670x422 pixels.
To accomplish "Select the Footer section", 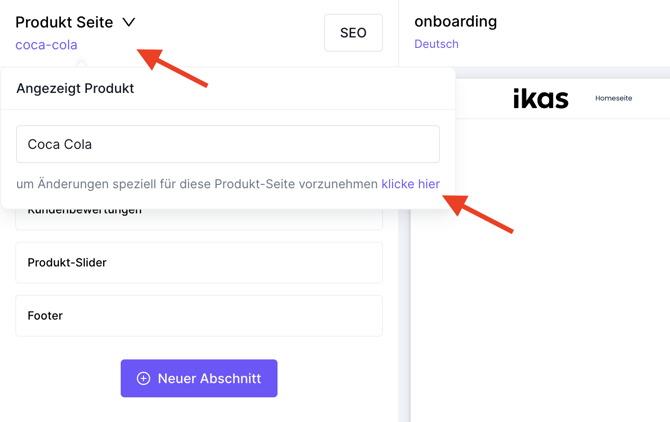I will click(x=199, y=316).
